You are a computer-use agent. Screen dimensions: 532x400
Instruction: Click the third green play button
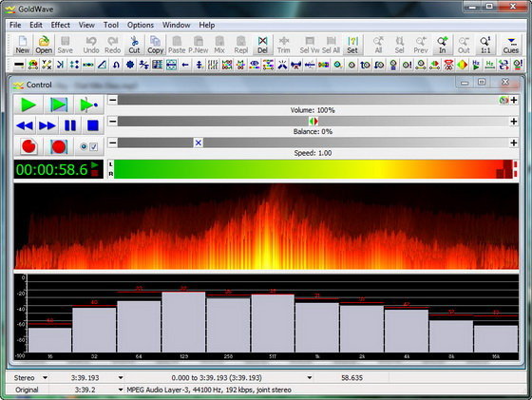click(88, 105)
